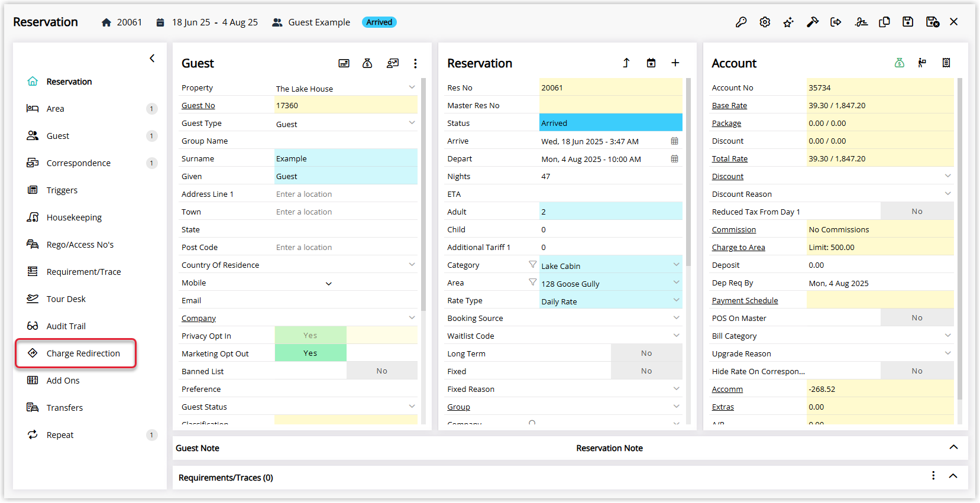Toggle Privacy Opt In Yes switch

tap(311, 335)
